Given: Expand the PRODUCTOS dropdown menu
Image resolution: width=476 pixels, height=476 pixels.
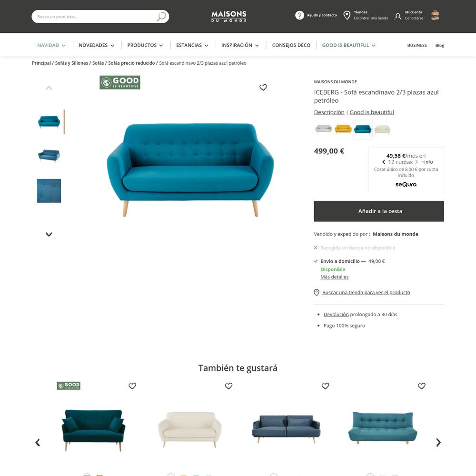Looking at the screenshot, I should coord(145,45).
